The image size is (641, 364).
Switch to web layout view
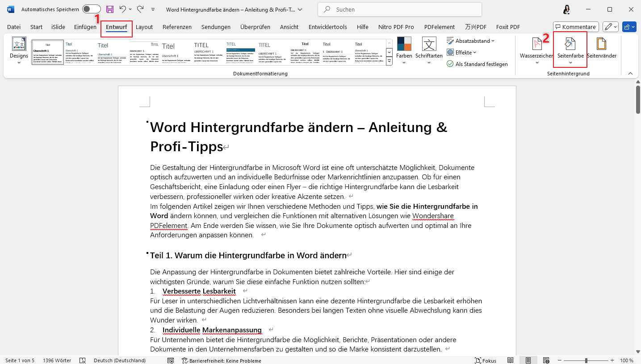(546, 360)
